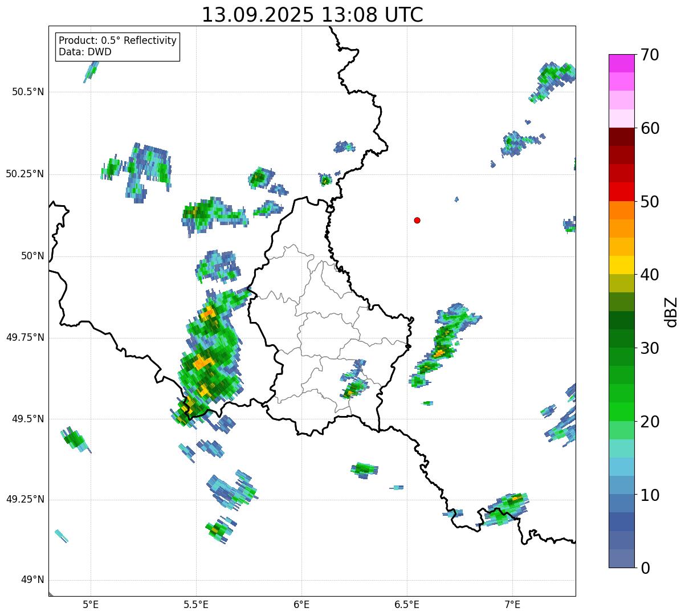This screenshot has height=616, width=685.
Task: Click the '50°N' latitude label
Action: coord(32,256)
